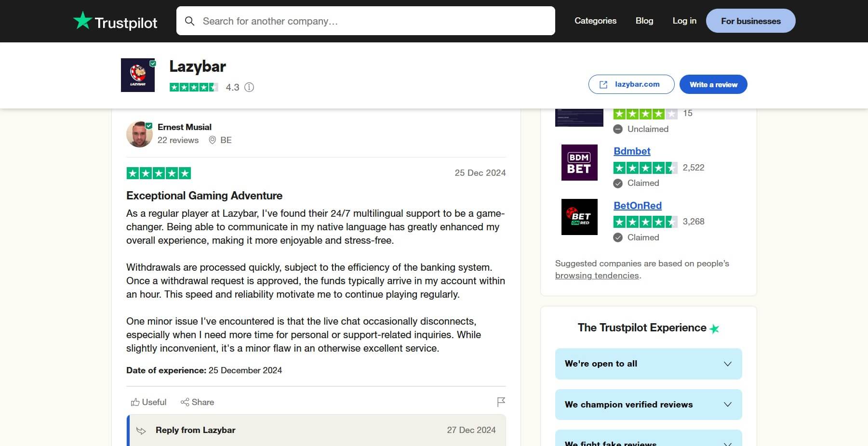Click Ernest Musial's profile avatar
This screenshot has width=868, height=446.
(139, 133)
